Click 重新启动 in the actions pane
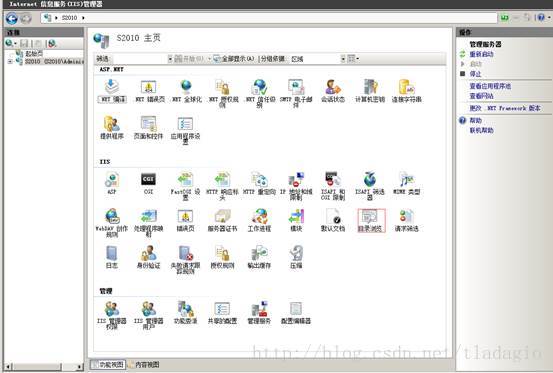The width and height of the screenshot is (553, 373). coord(481,54)
